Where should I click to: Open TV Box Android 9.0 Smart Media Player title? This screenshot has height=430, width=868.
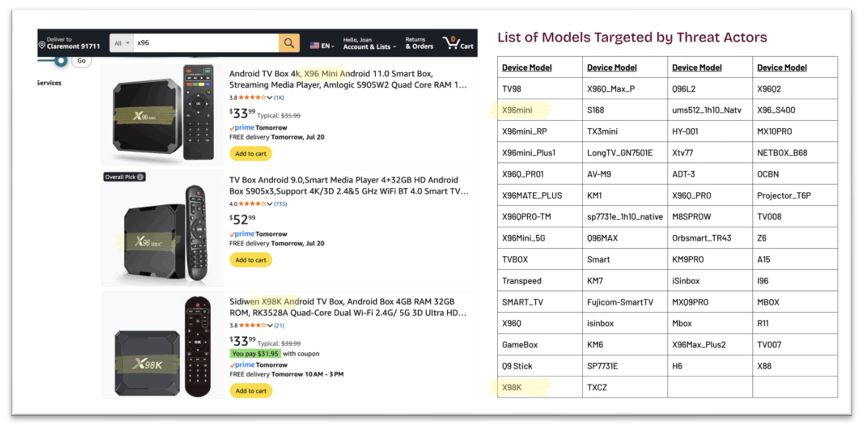(349, 186)
